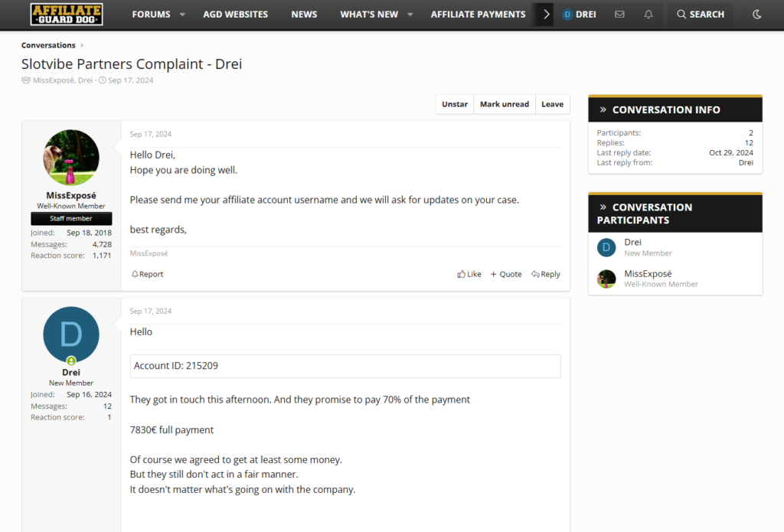784x532 pixels.
Task: Unstar this conversation
Action: [x=454, y=104]
